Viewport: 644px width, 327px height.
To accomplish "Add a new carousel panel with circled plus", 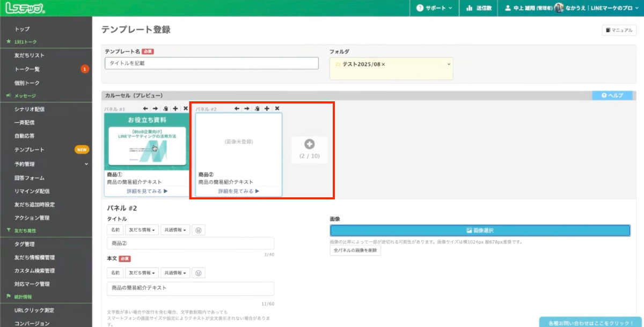I will coord(309,144).
